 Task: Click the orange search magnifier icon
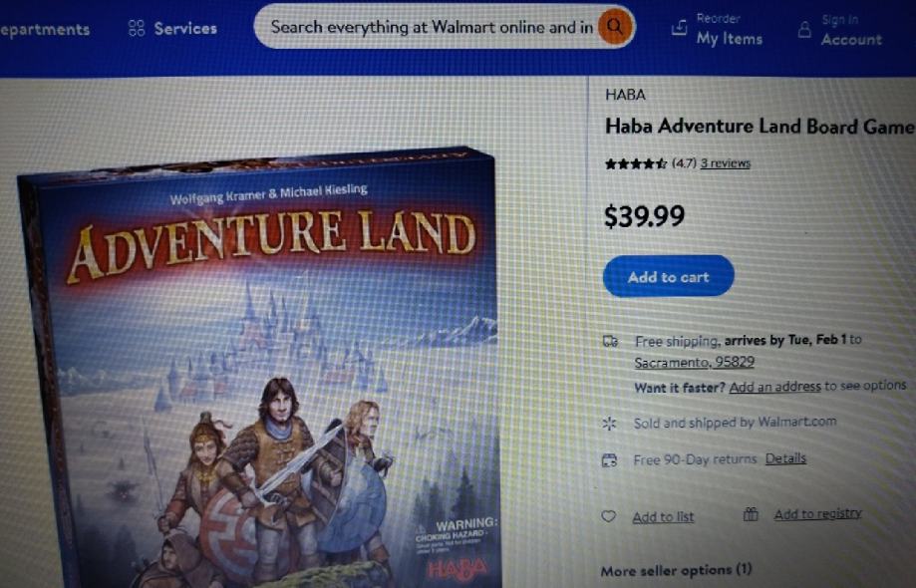click(x=615, y=27)
